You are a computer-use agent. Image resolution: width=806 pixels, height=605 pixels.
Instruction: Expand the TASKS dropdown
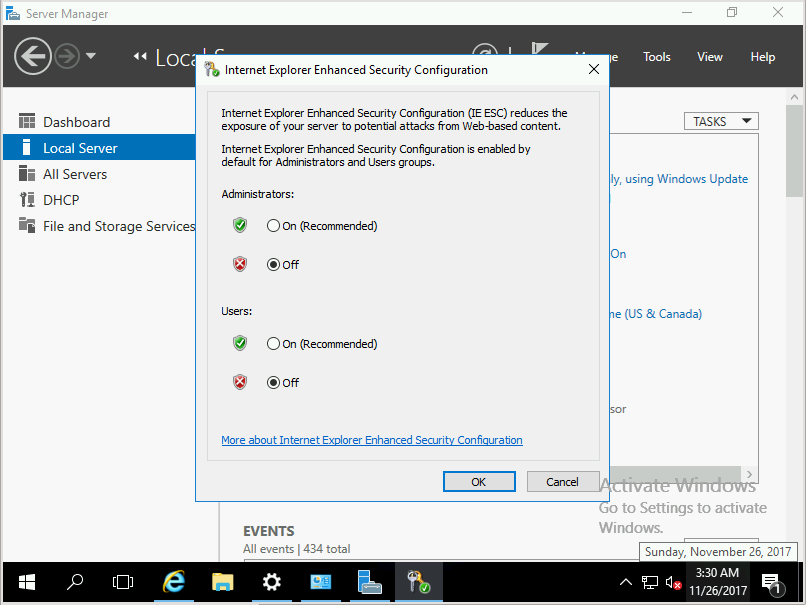pos(721,121)
